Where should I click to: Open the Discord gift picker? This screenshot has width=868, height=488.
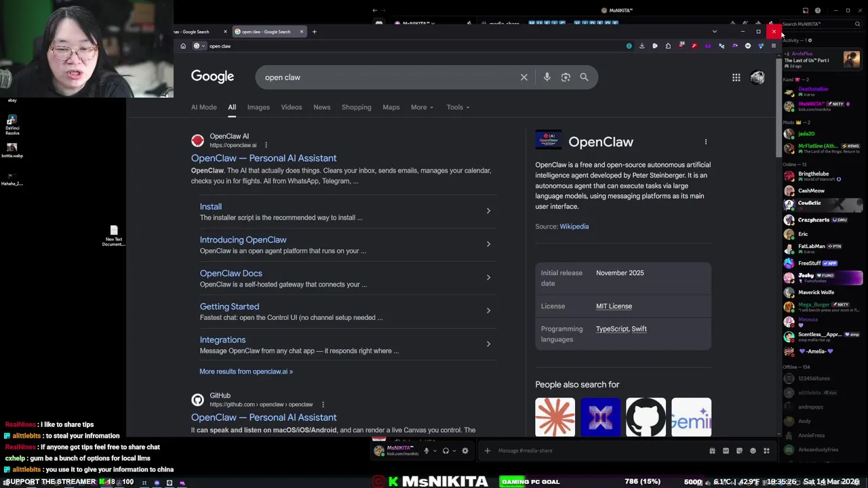coord(712,451)
